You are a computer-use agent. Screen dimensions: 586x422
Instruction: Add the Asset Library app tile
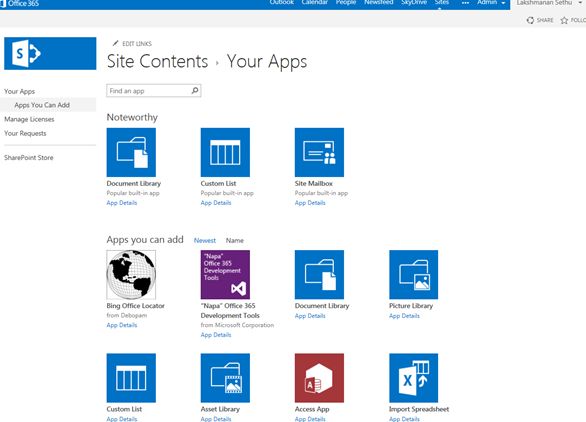pyautogui.click(x=225, y=378)
